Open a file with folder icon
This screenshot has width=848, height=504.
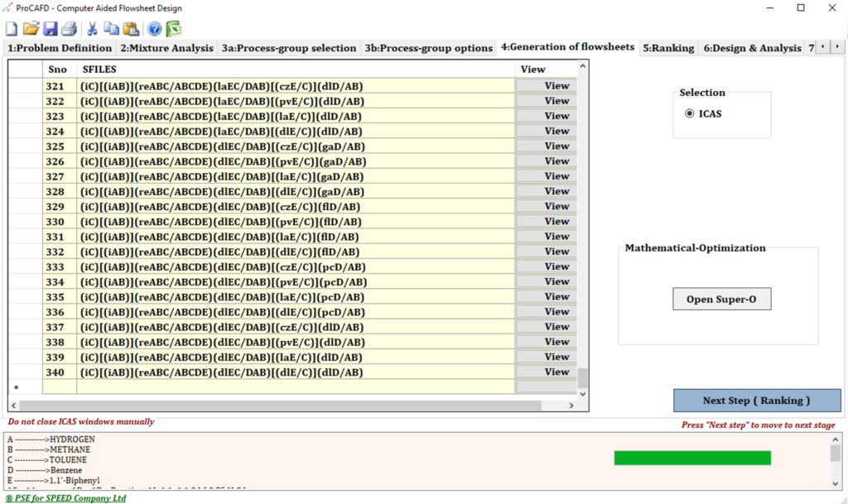tap(31, 29)
